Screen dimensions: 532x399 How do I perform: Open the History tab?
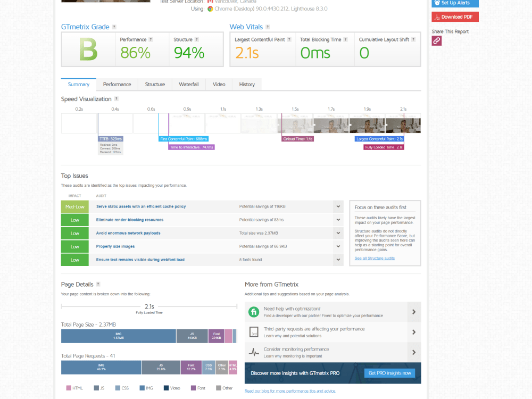coord(247,85)
